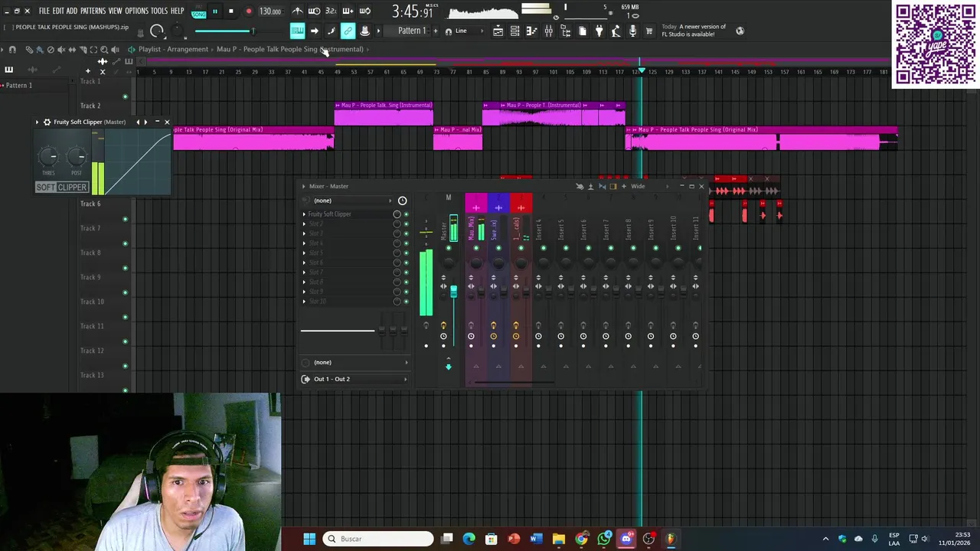Open the PATTERNS menu
The width and height of the screenshot is (980, 551).
pyautogui.click(x=93, y=11)
